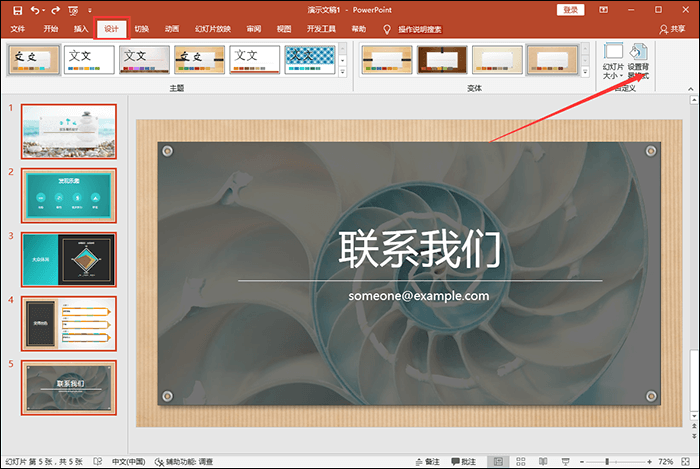
Task: Choose the dark brown variant
Action: click(x=442, y=59)
